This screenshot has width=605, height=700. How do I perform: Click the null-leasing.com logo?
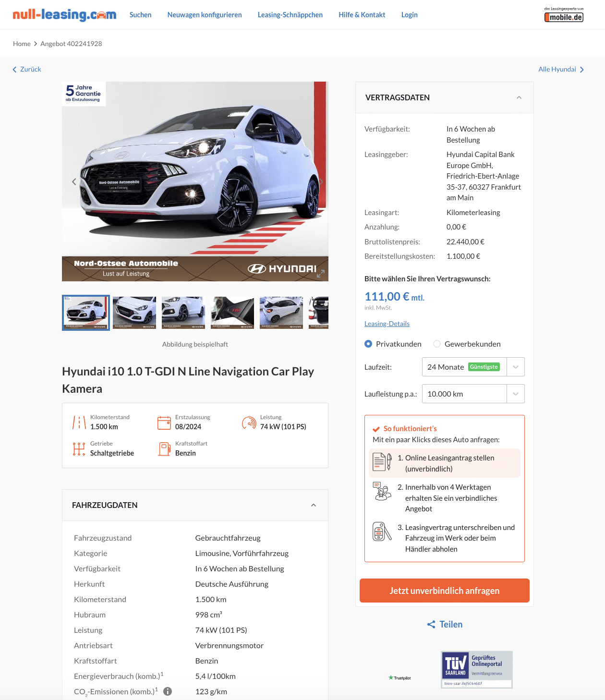(x=64, y=15)
